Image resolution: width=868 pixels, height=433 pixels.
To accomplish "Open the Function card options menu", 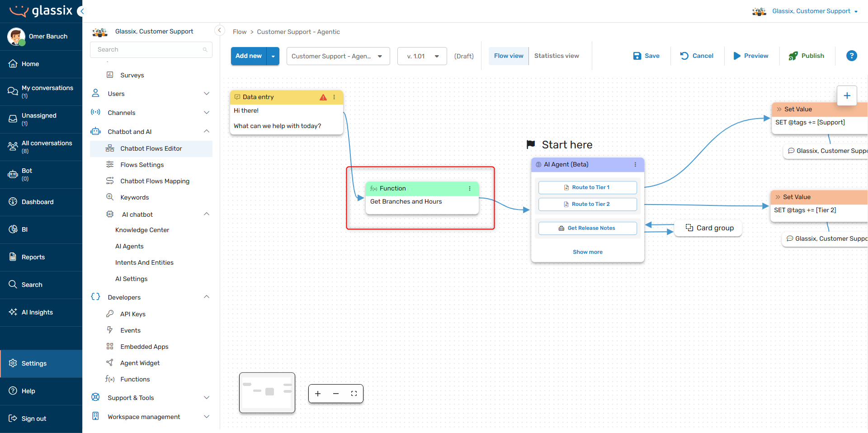I will pos(470,188).
